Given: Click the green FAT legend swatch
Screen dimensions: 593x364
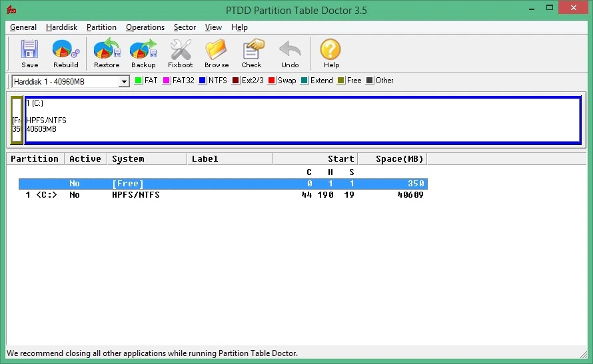Looking at the screenshot, I should coord(139,81).
